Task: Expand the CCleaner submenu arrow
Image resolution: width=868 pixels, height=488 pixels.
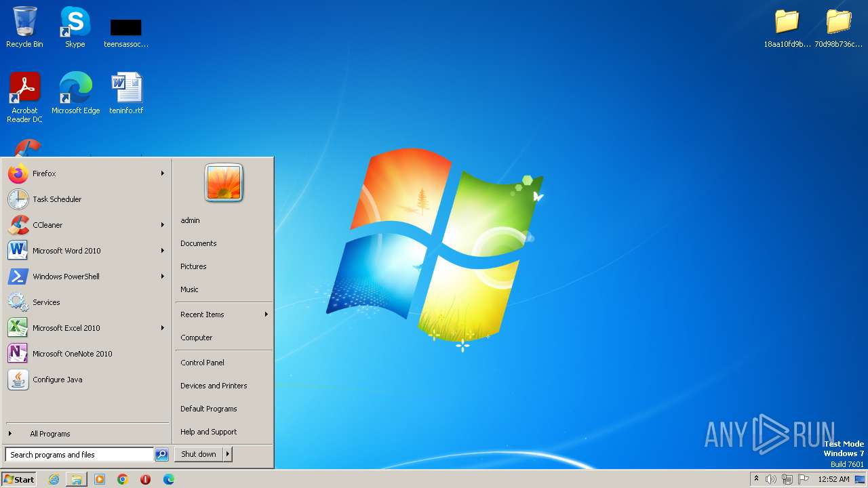Action: coord(163,225)
